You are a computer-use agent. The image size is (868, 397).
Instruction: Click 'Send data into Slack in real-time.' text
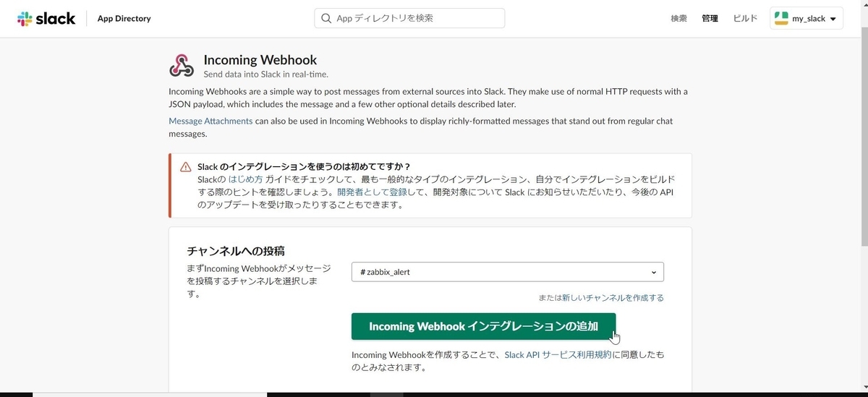266,74
